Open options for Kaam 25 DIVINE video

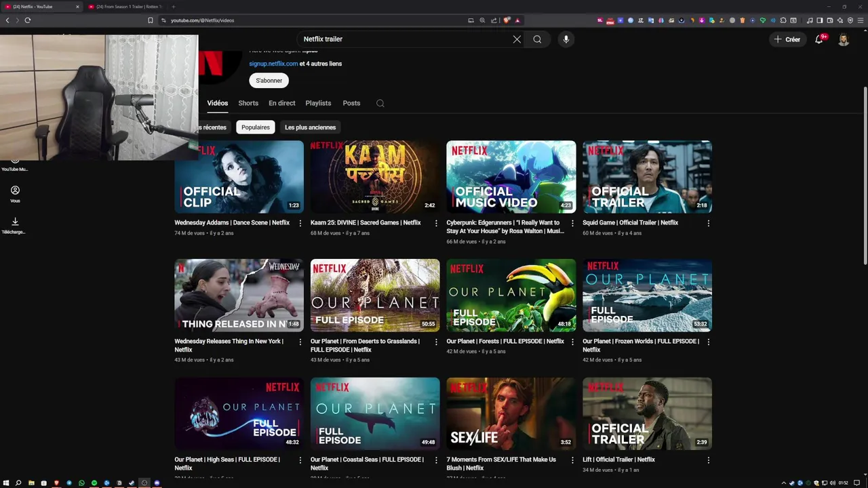(x=436, y=223)
